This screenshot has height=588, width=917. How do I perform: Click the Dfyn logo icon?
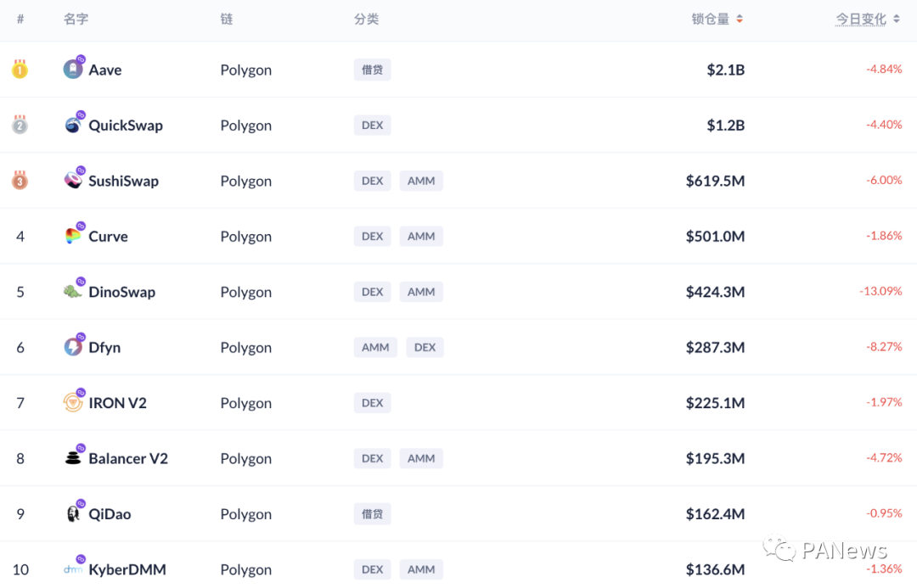(x=73, y=347)
